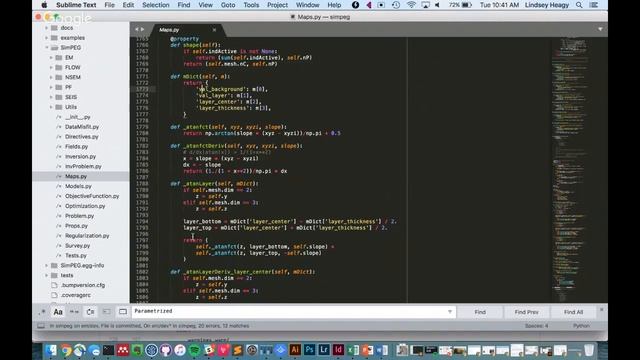Image resolution: width=640 pixels, height=360 pixels.
Task: Open Spotify from the dock
Action: [195, 350]
